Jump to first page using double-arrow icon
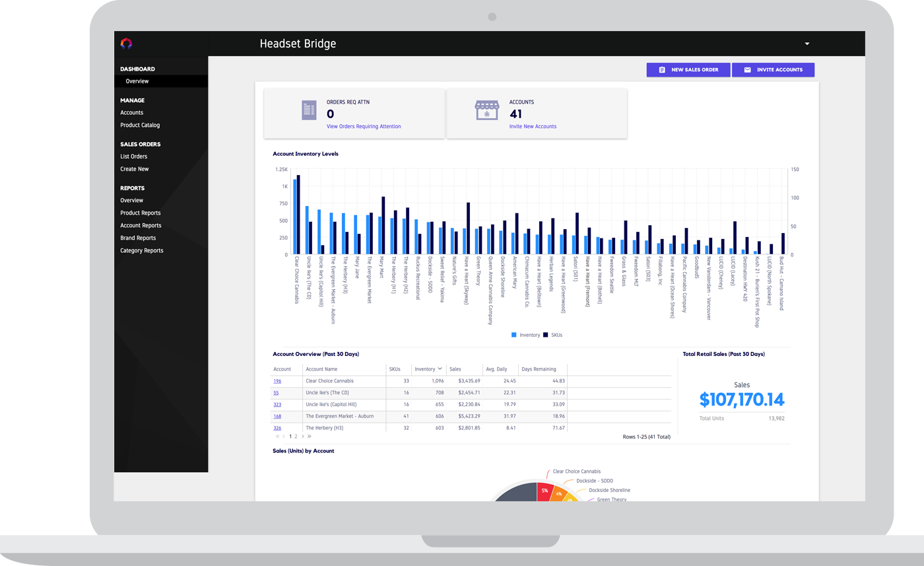924x566 pixels. (x=277, y=436)
